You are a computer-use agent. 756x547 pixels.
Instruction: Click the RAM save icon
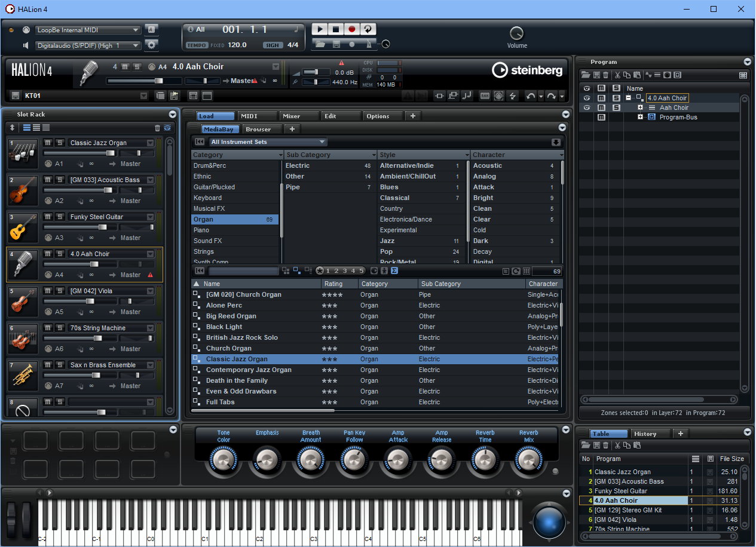click(x=485, y=96)
